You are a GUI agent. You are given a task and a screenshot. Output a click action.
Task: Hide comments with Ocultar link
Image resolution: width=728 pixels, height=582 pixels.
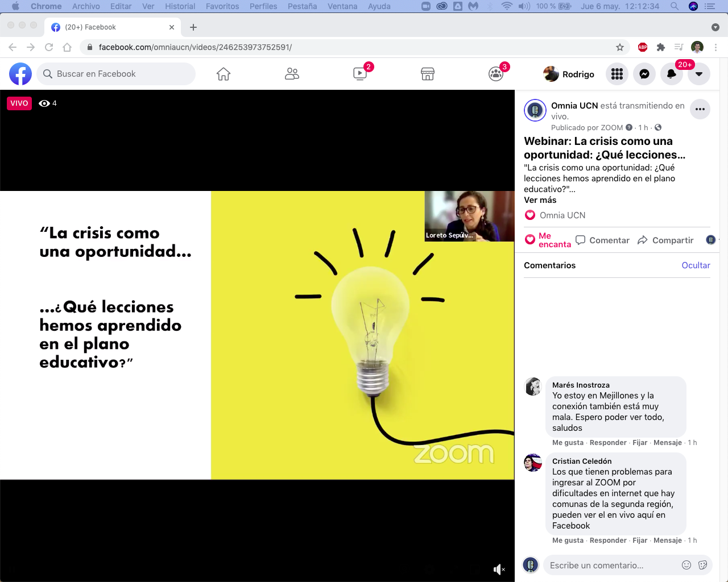pyautogui.click(x=696, y=265)
